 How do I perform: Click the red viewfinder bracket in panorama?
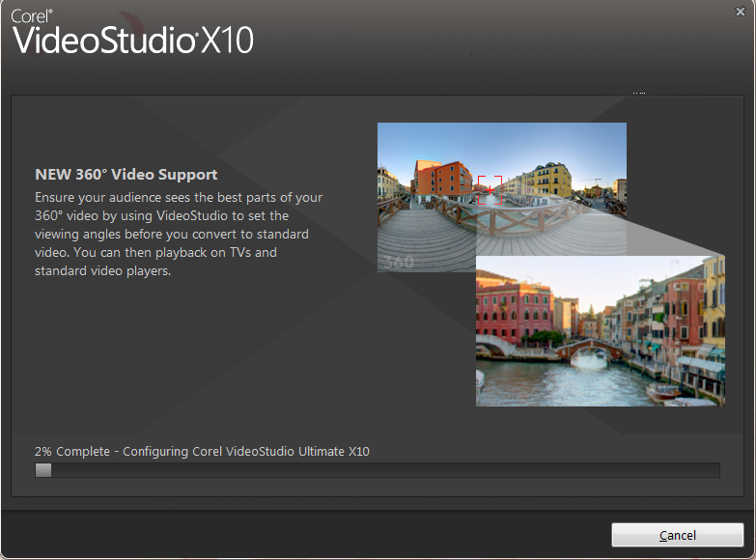pos(490,182)
